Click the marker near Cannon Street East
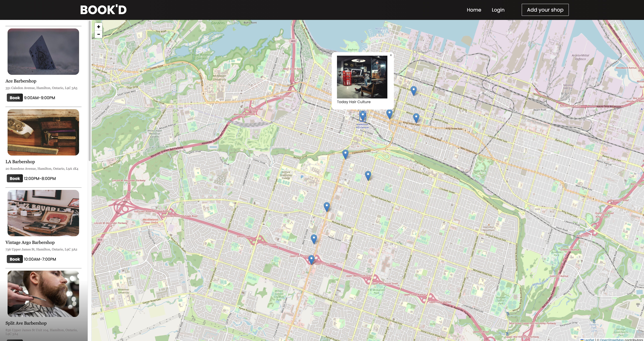 click(414, 91)
